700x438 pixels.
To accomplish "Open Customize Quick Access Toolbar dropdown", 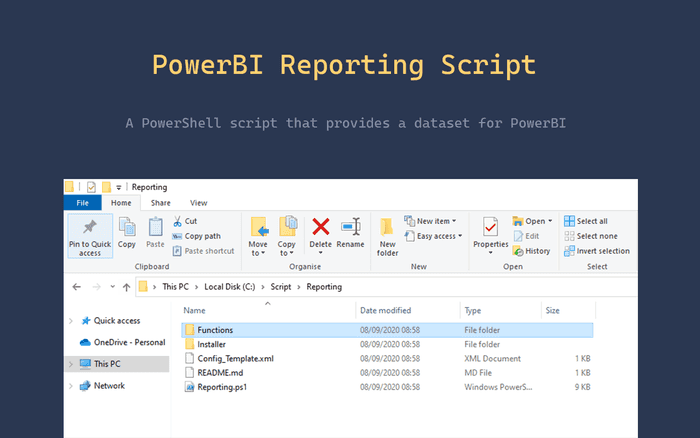I will pyautogui.click(x=118, y=188).
